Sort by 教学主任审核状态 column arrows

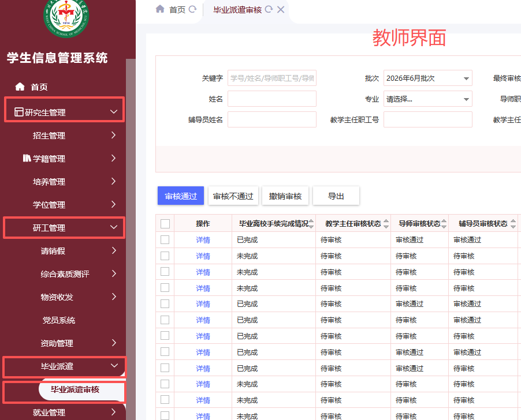(x=386, y=224)
